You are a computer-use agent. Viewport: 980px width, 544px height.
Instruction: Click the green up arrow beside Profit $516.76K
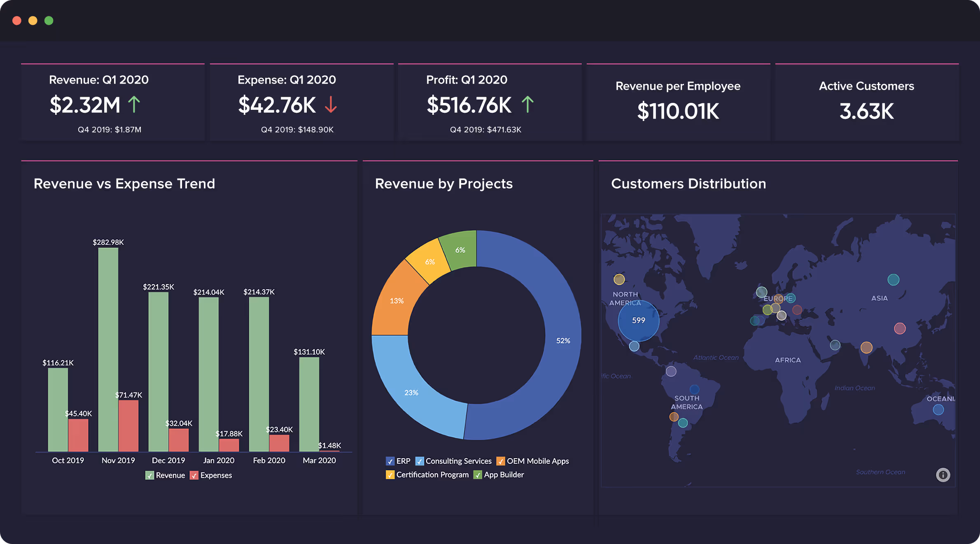pyautogui.click(x=527, y=105)
